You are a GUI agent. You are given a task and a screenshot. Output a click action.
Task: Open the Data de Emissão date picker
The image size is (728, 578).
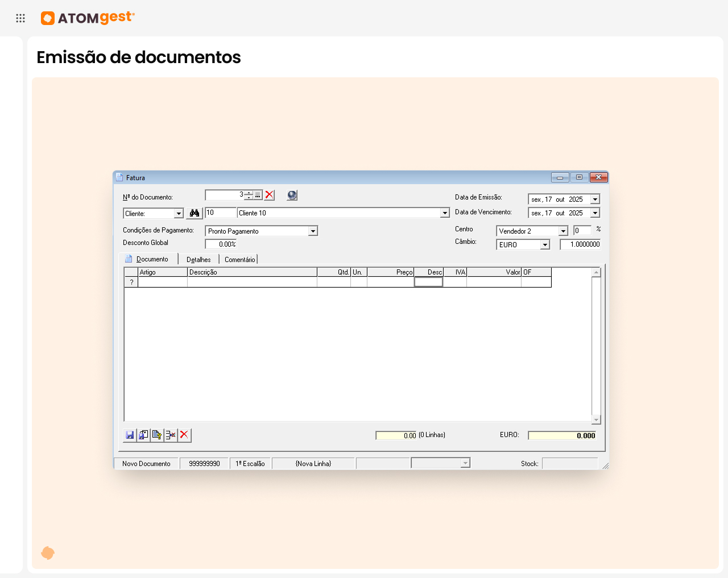click(595, 199)
